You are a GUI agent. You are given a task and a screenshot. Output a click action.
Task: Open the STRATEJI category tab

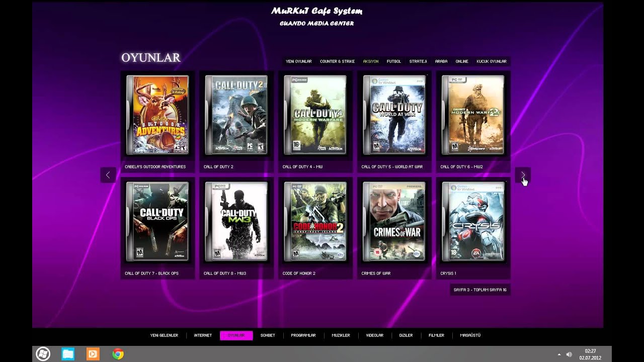pyautogui.click(x=418, y=61)
